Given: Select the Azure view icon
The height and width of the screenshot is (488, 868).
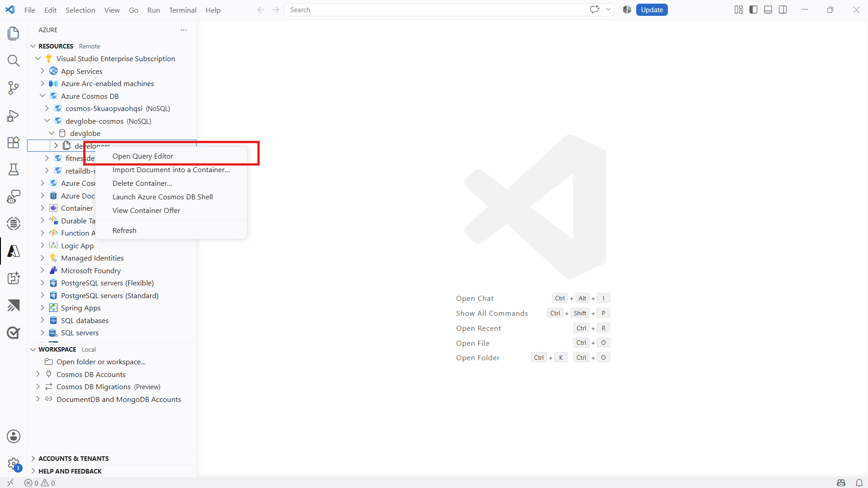Looking at the screenshot, I should click(14, 251).
